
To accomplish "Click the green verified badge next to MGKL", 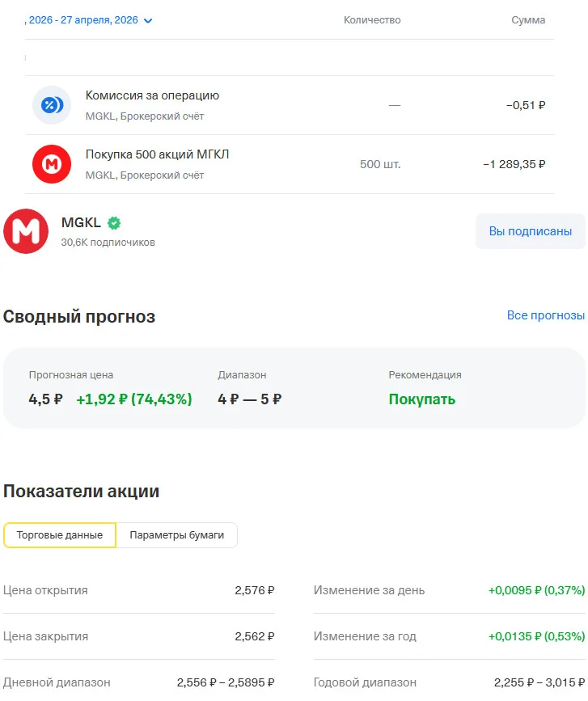I will pyautogui.click(x=114, y=222).
